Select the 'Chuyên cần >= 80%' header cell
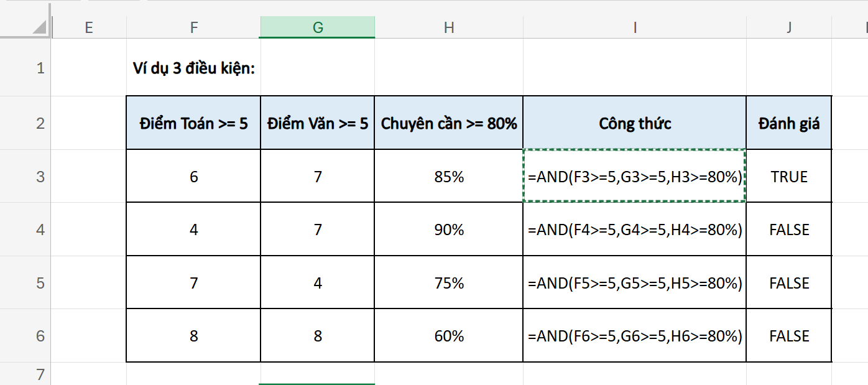The width and height of the screenshot is (868, 385). (x=448, y=123)
